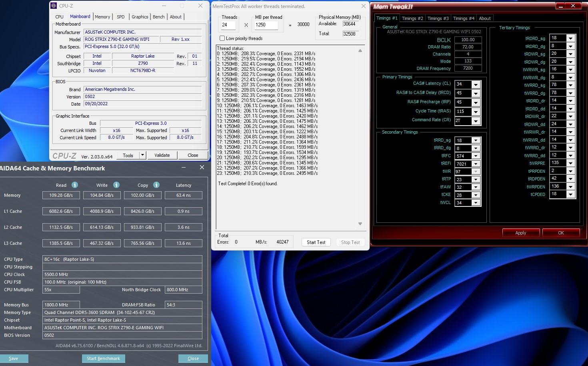Screen dimensions: 588x366
Task: Switch to Timings #3 tab in Mem TweakIt
Action: tap(438, 18)
